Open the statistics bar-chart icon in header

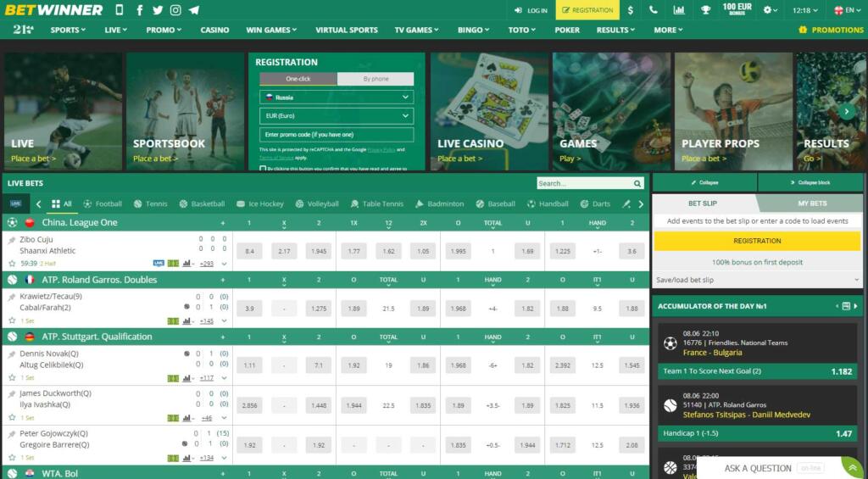[679, 10]
